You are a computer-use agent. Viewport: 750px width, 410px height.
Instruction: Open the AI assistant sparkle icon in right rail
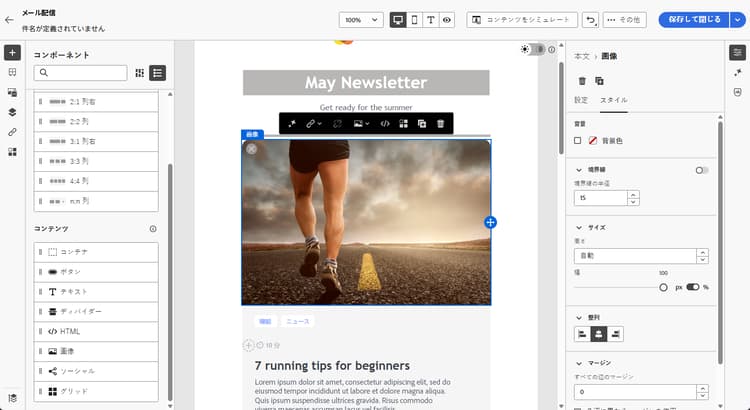738,72
